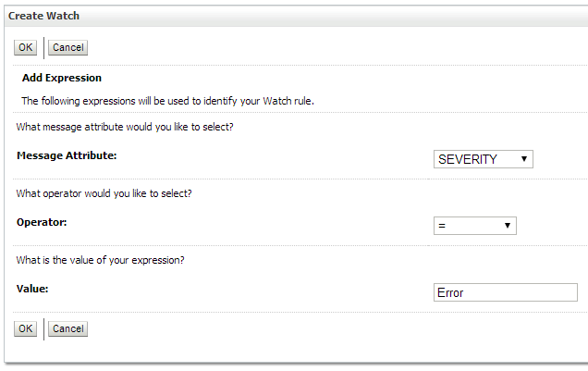Click the top Cancel button

(67, 47)
